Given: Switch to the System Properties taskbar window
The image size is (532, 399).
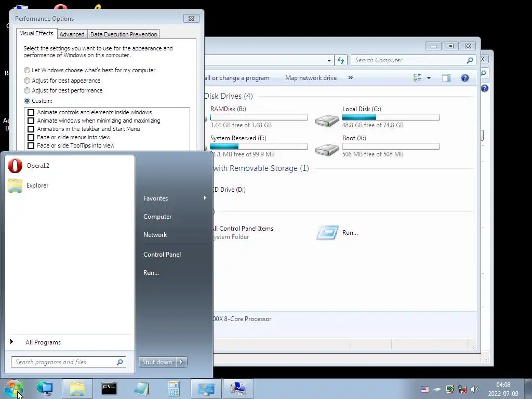Looking at the screenshot, I should tap(238, 389).
